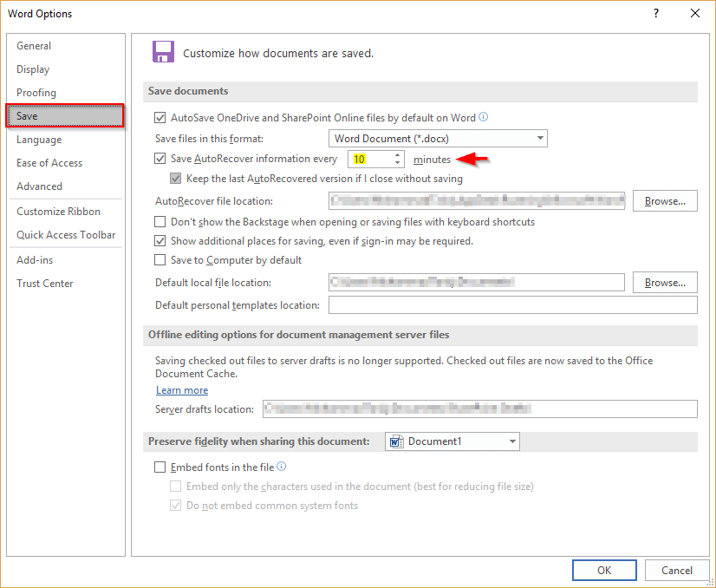716x588 pixels.
Task: Go to the Language category
Action: 66,140
